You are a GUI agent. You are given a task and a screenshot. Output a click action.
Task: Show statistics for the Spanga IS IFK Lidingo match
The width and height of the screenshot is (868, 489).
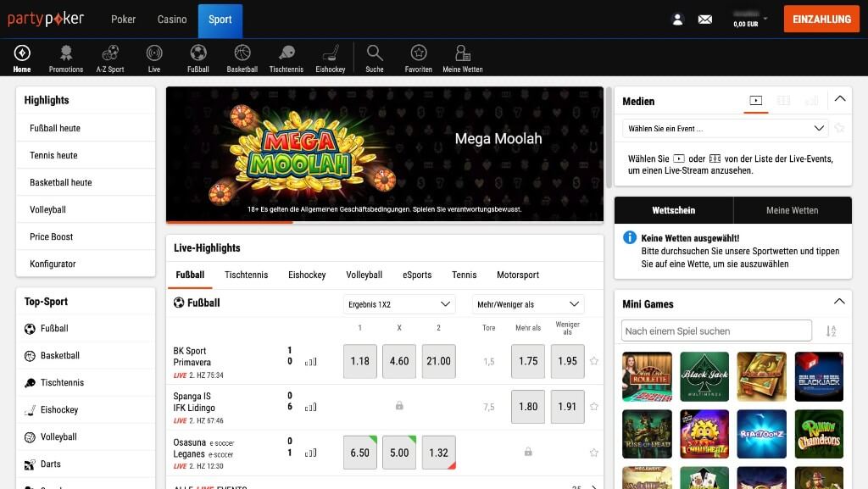tap(311, 407)
